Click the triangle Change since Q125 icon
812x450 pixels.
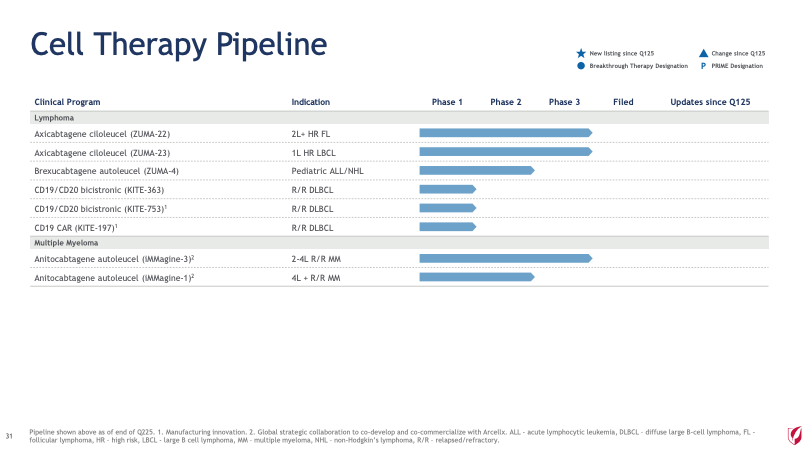703,53
